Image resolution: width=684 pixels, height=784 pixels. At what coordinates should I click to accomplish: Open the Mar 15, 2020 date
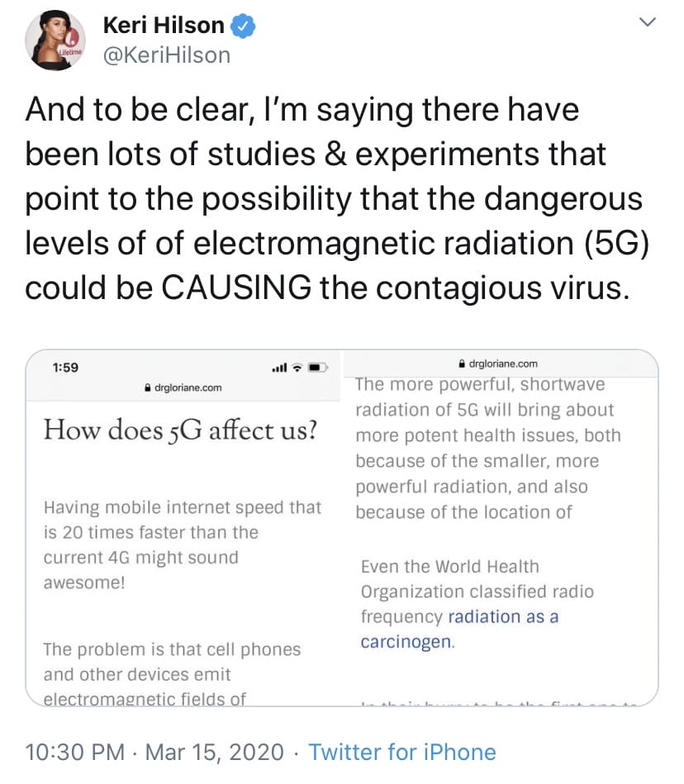click(x=215, y=752)
